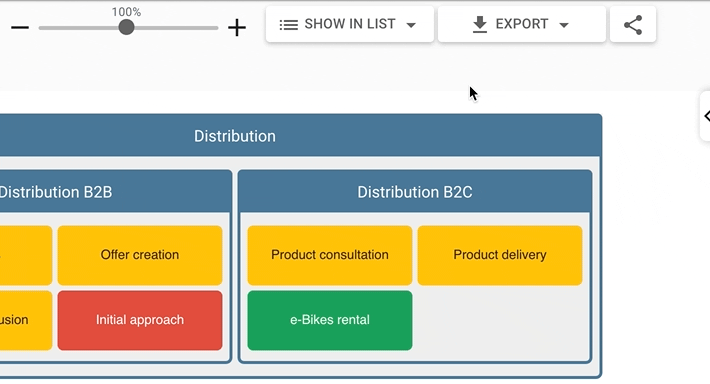Image resolution: width=710 pixels, height=384 pixels.
Task: Expand the side panel chevron at right edge
Action: coord(706,116)
